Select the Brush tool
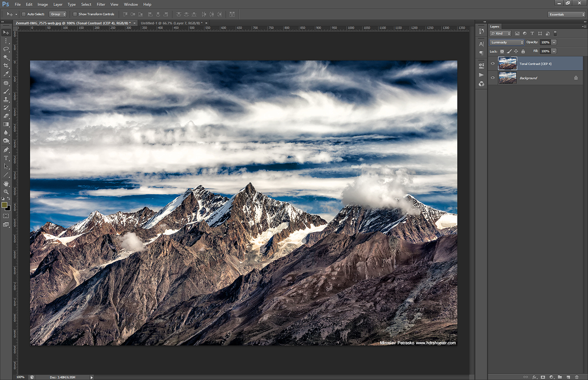This screenshot has width=588, height=380. click(x=6, y=91)
